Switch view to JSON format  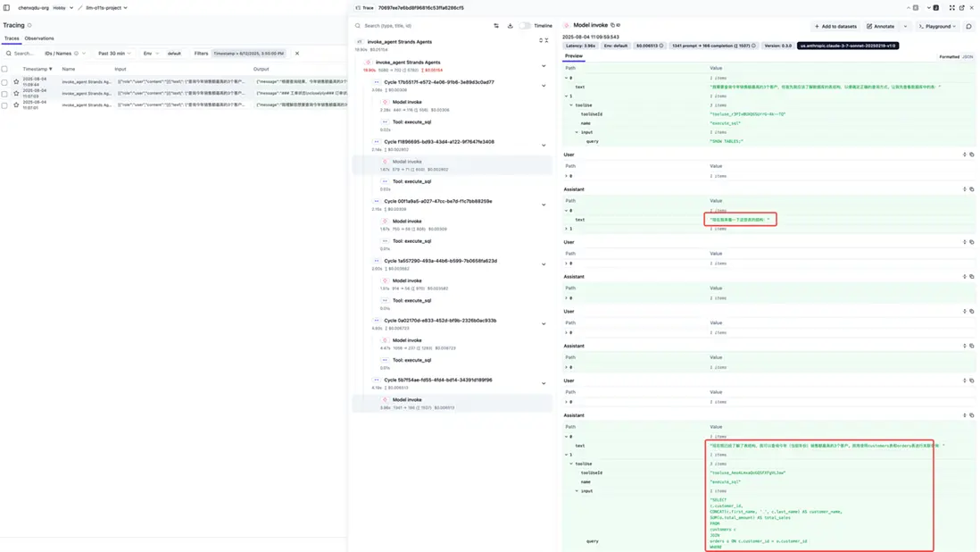pyautogui.click(x=968, y=57)
